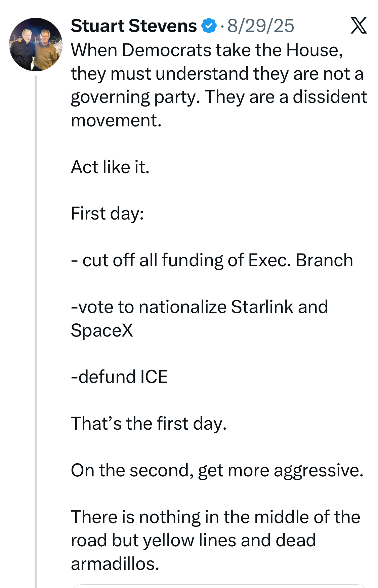Select the "When Democrats take the House" opening line
The width and height of the screenshot is (378, 588).
pyautogui.click(x=207, y=50)
